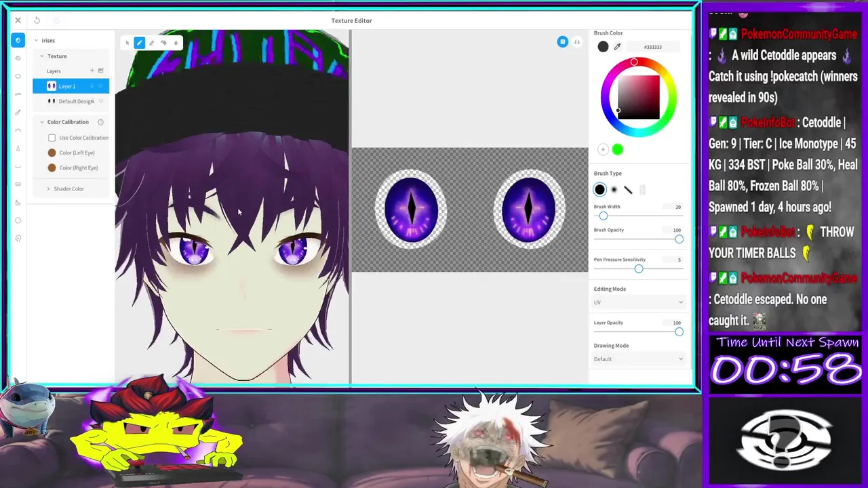
Task: Choose the pen brush tool
Action: pos(139,43)
